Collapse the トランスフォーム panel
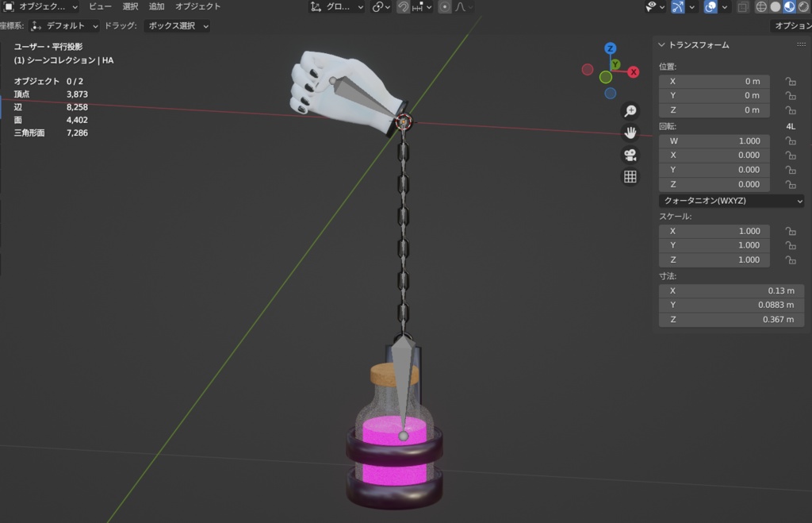 click(x=661, y=45)
